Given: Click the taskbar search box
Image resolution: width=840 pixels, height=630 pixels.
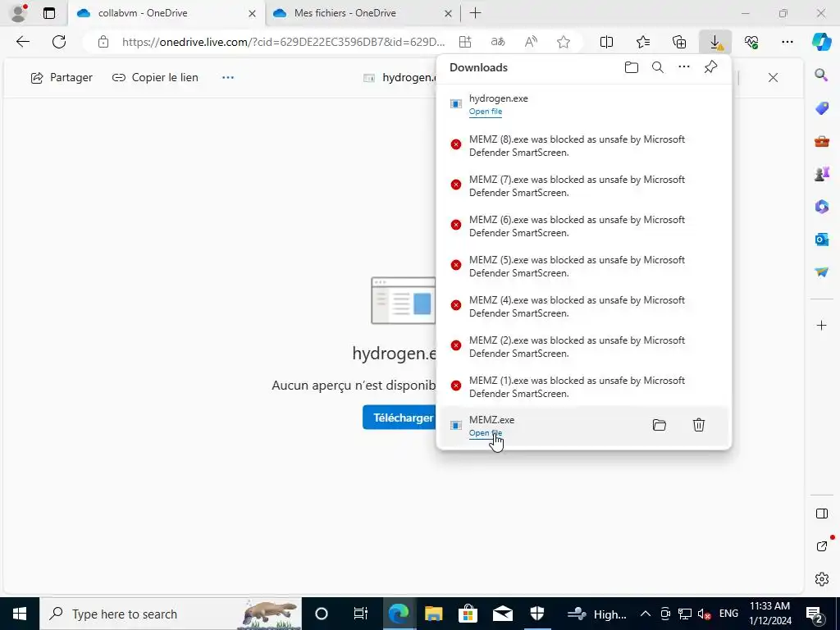Looking at the screenshot, I should click(171, 614).
